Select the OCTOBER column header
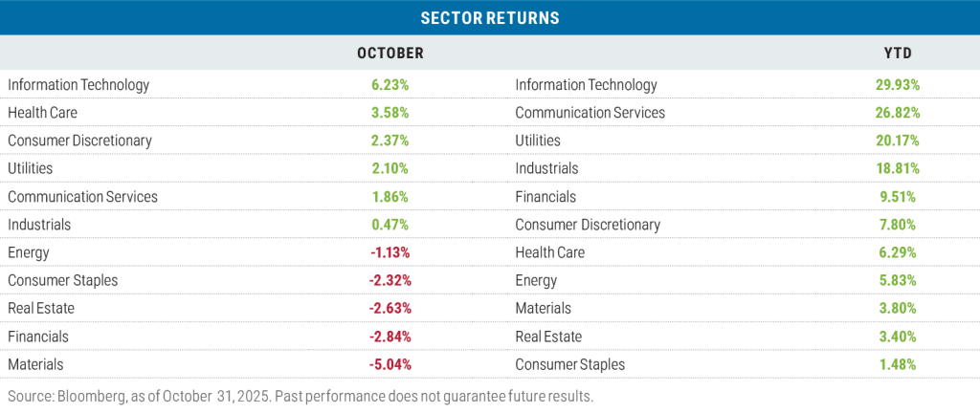980x413 pixels. 390,53
